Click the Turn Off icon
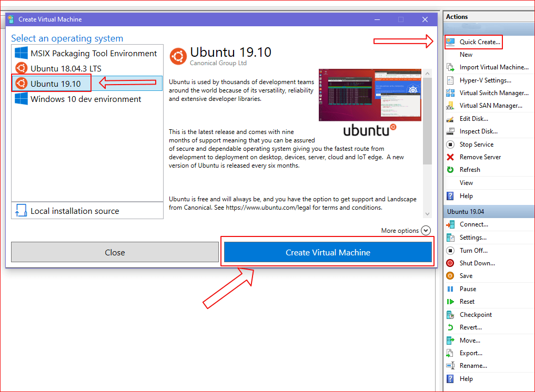 [450, 251]
